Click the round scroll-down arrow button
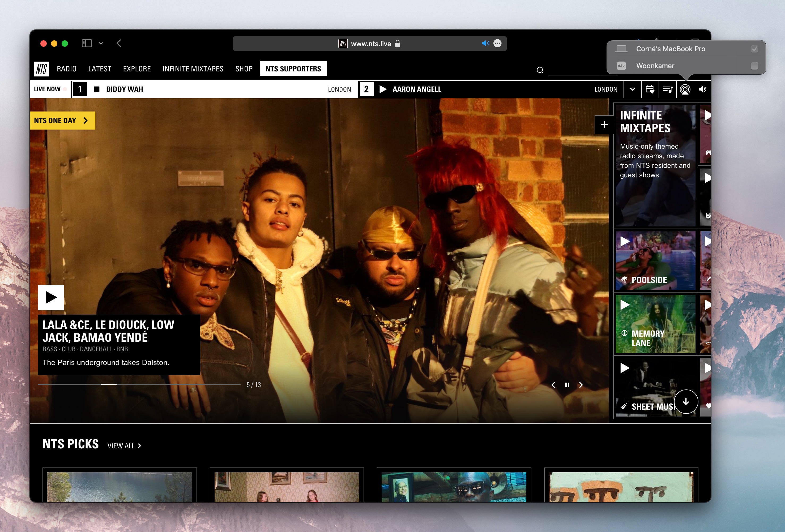This screenshot has height=532, width=785. 686,401
